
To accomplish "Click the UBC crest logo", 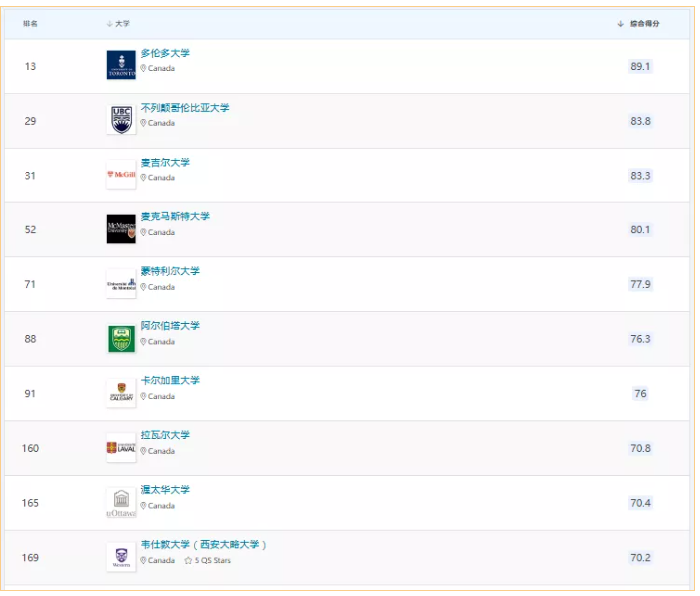I will tap(121, 120).
